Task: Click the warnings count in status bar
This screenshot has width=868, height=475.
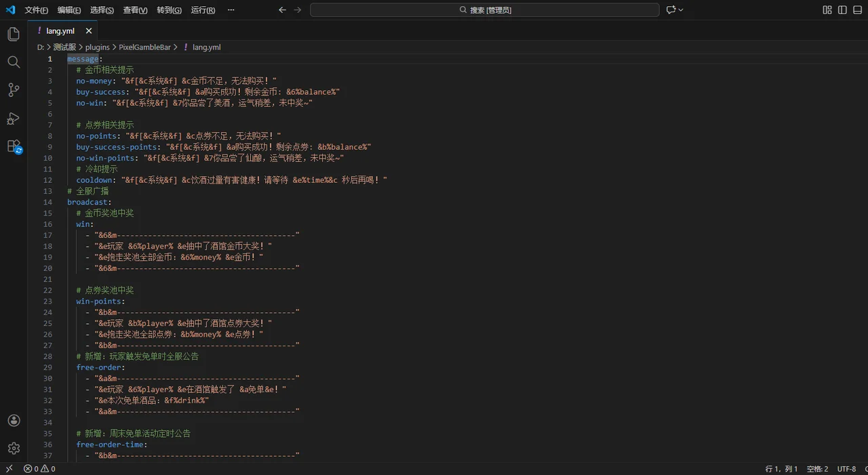Action: 48,469
